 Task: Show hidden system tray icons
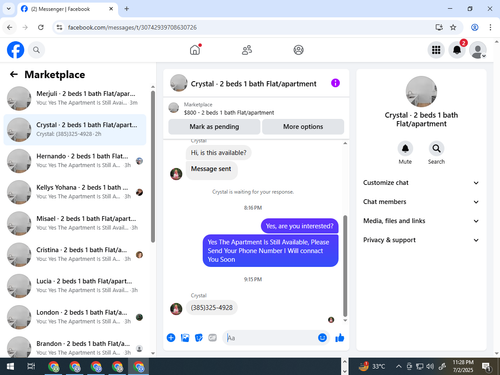click(x=398, y=367)
